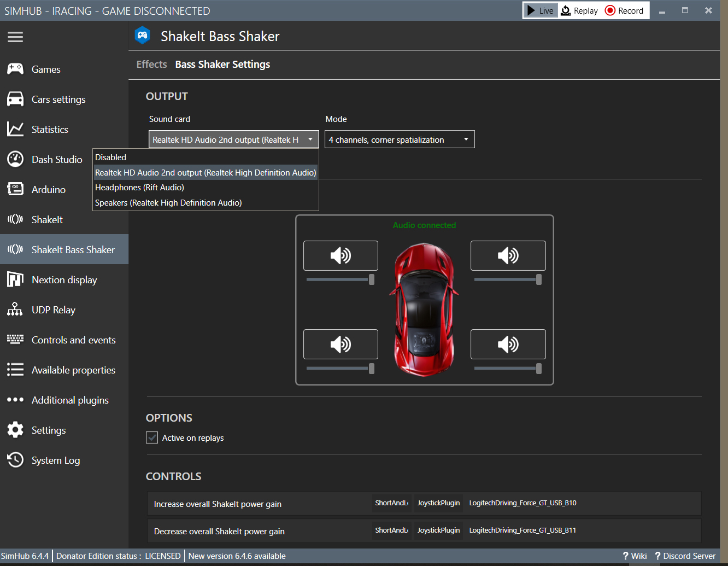The width and height of the screenshot is (728, 566).
Task: Adjust the rear-right speaker volume slider
Action: [x=508, y=369]
